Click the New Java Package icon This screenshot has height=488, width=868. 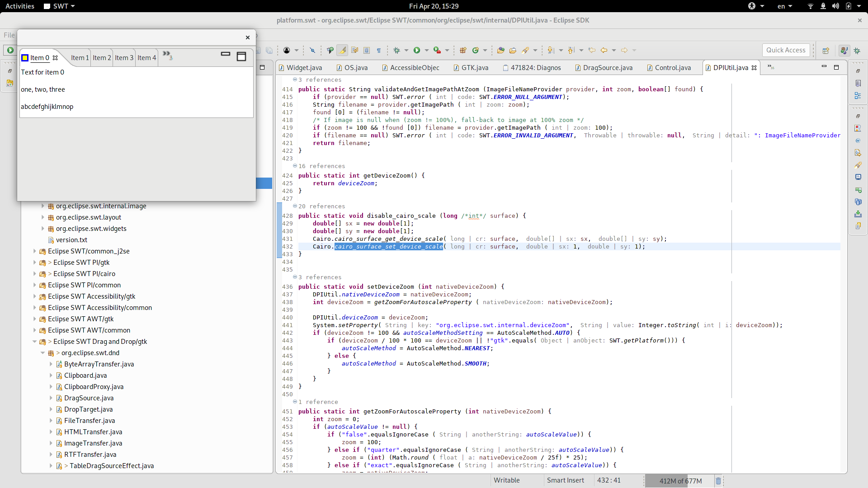pos(463,50)
